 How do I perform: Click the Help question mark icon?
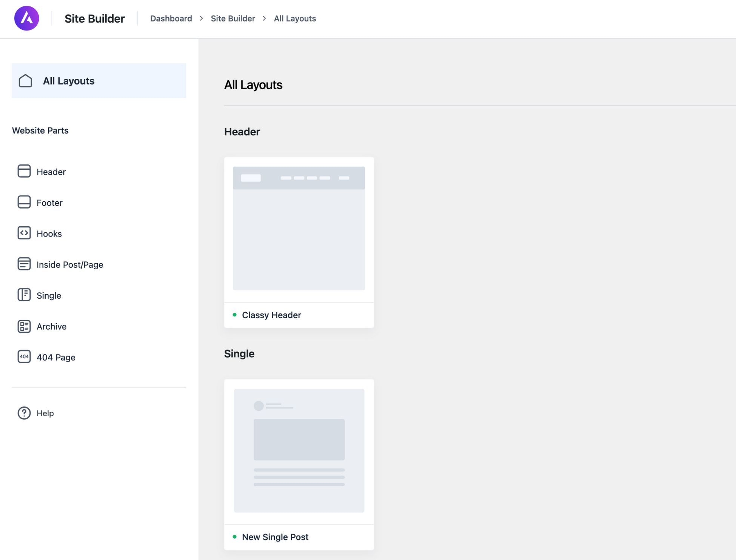coord(24,413)
